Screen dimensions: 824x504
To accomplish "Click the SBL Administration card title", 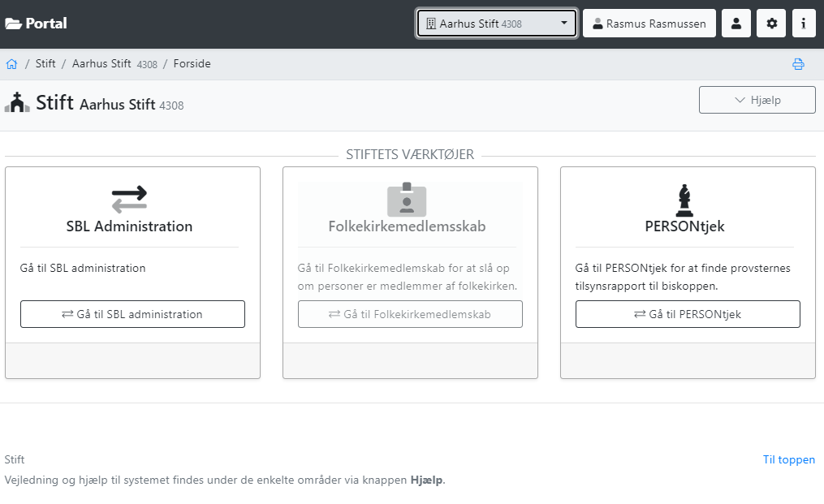I will coord(129,226).
